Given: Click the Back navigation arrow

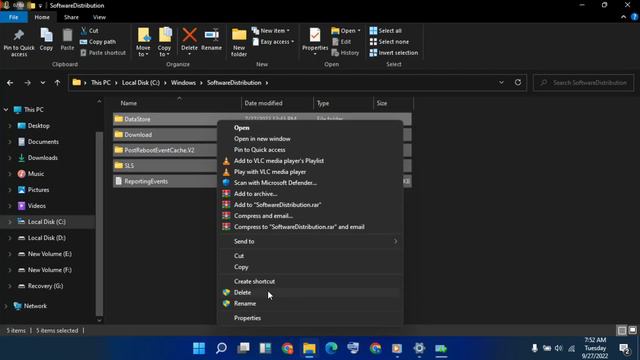Looking at the screenshot, I should (x=10, y=83).
